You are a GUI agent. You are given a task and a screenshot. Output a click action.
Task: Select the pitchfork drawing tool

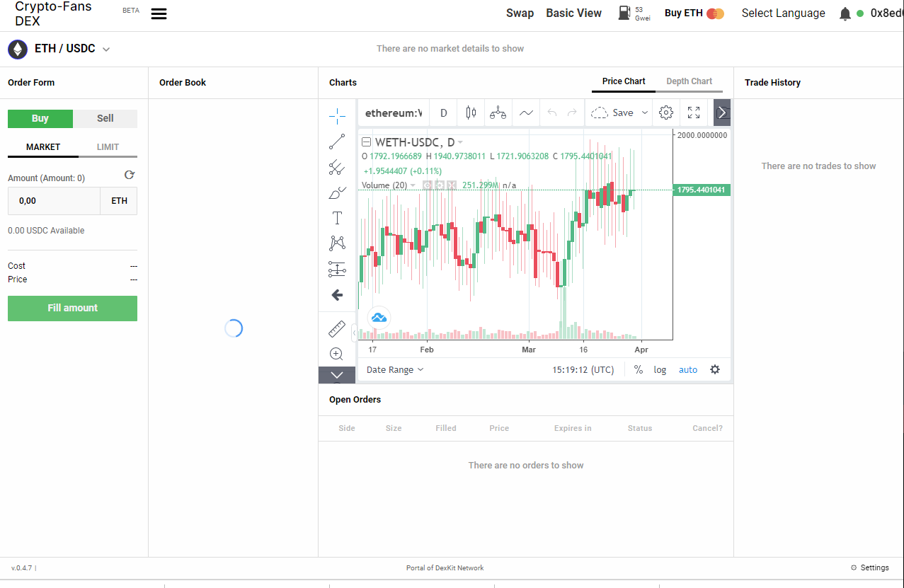[x=337, y=168]
